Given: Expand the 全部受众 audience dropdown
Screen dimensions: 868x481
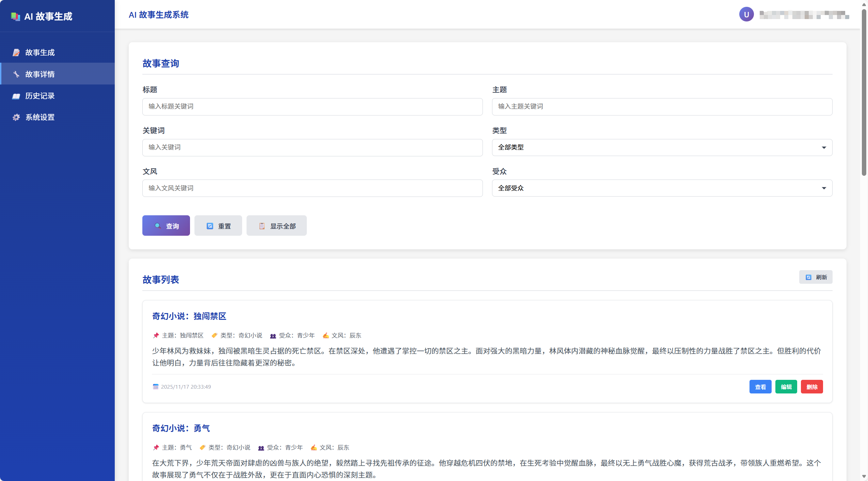Looking at the screenshot, I should click(662, 188).
